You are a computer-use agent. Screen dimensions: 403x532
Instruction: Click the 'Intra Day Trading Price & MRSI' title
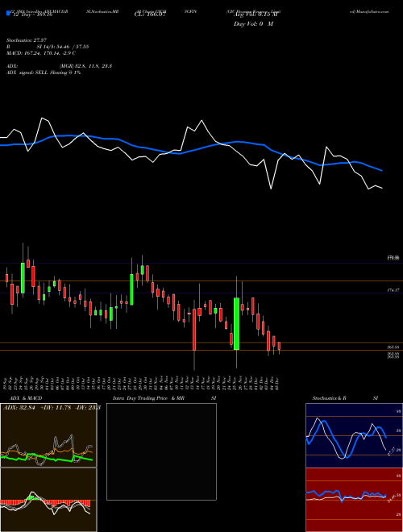click(164, 398)
